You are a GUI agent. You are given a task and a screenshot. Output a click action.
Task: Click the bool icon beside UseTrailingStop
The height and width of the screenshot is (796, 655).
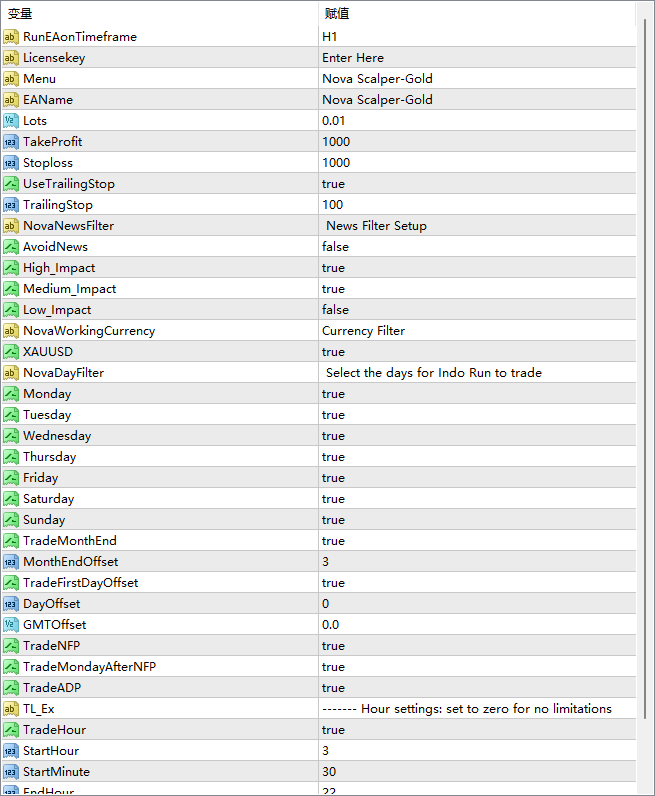click(x=11, y=184)
